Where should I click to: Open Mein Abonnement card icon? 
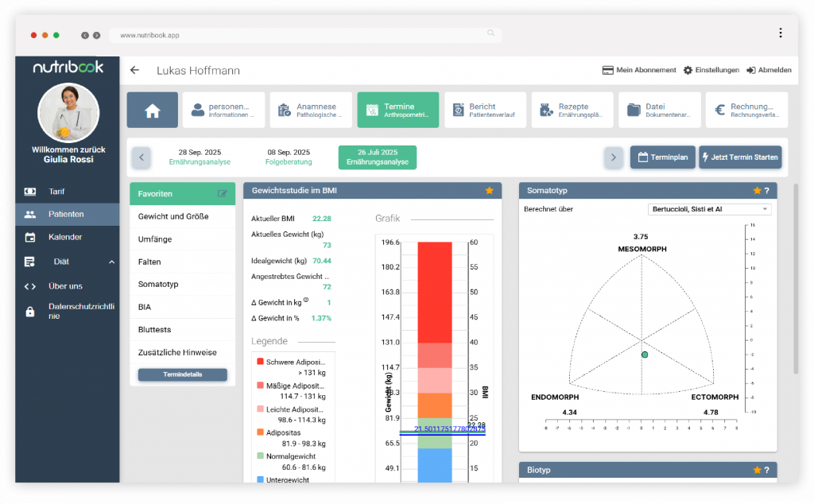point(608,71)
